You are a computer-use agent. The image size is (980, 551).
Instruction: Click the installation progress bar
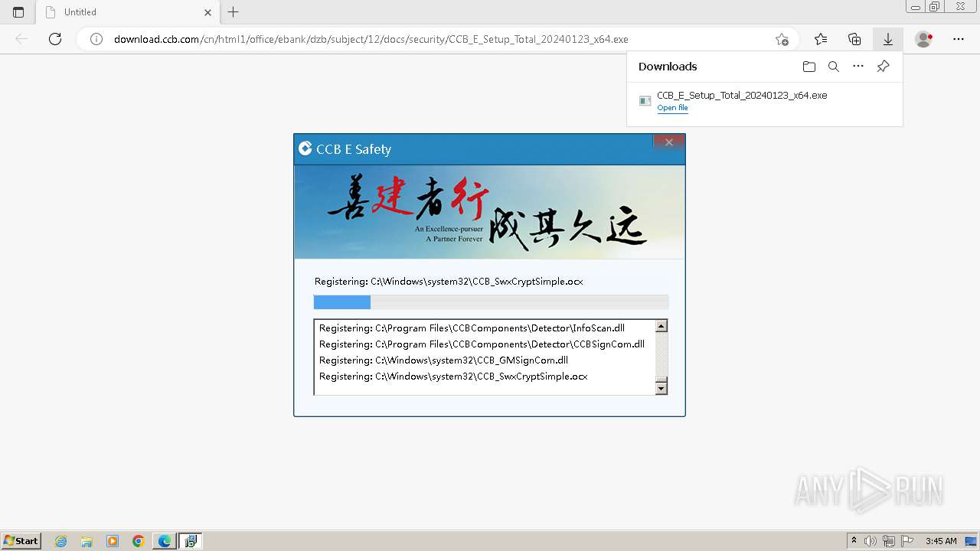[491, 302]
